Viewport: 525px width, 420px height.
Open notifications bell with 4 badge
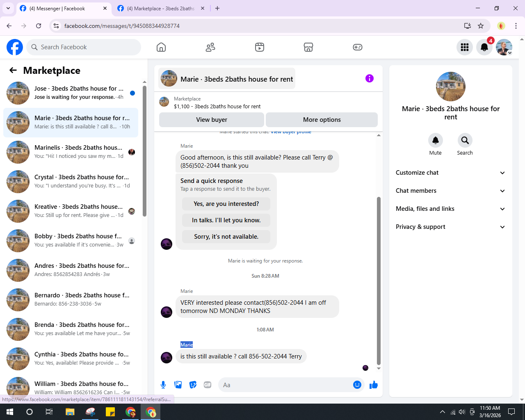pos(484,47)
